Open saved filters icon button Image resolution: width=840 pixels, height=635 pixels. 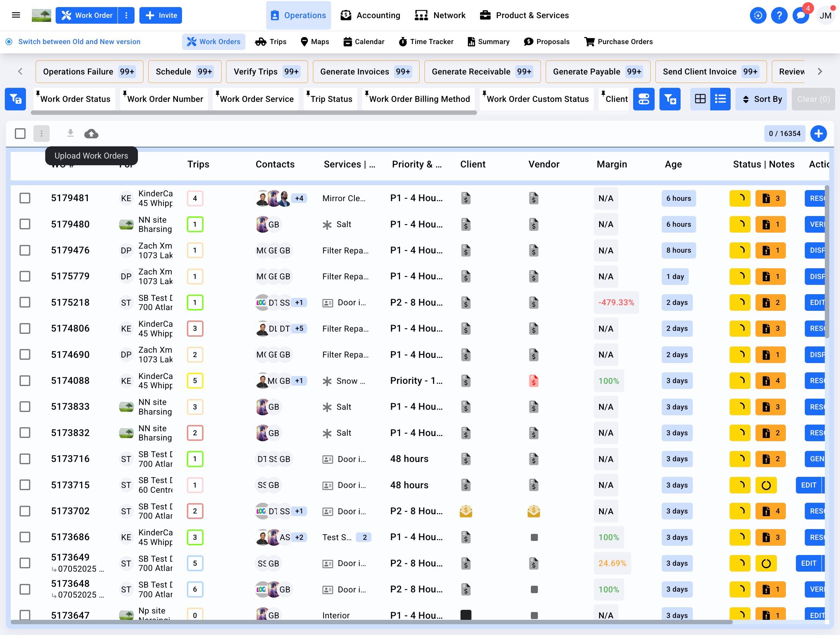coord(16,99)
